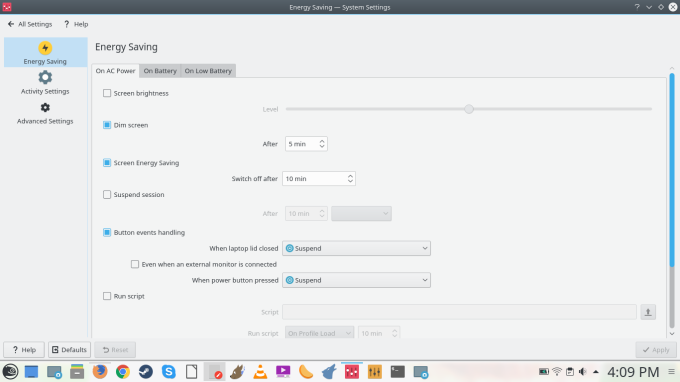Image resolution: width=680 pixels, height=382 pixels.
Task: Open the application launcher menu
Action: point(10,372)
